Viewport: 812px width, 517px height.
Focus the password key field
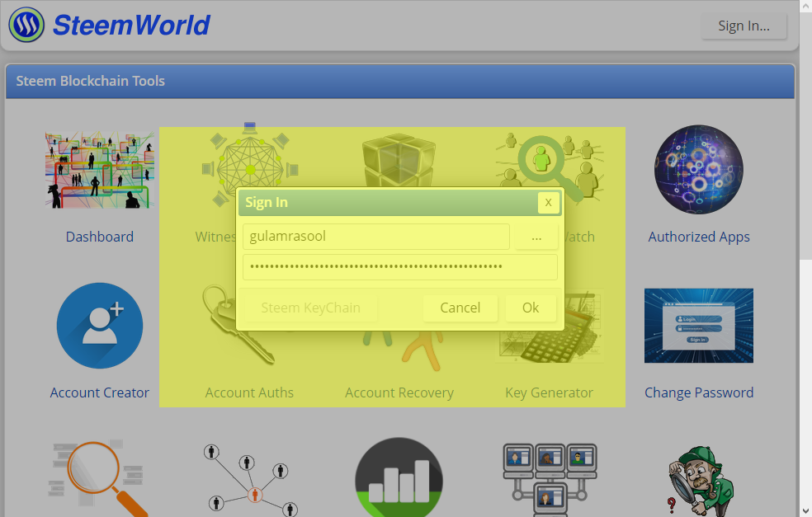399,267
